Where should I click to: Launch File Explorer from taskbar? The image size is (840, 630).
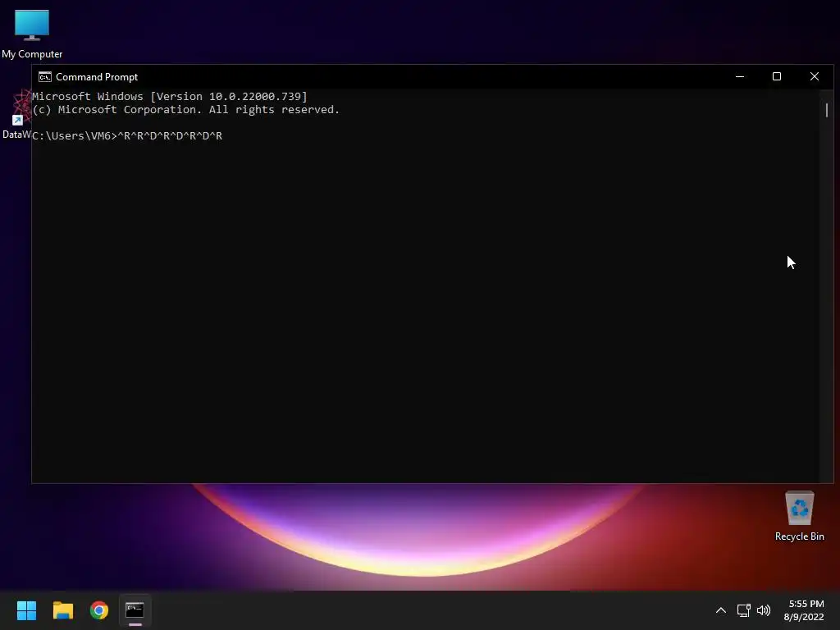(62, 610)
